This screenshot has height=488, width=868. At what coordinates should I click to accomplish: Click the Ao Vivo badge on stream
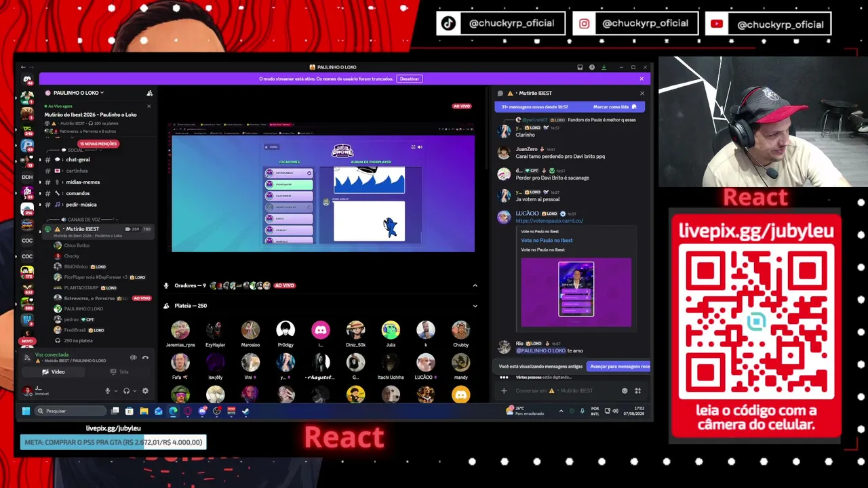pyautogui.click(x=462, y=106)
